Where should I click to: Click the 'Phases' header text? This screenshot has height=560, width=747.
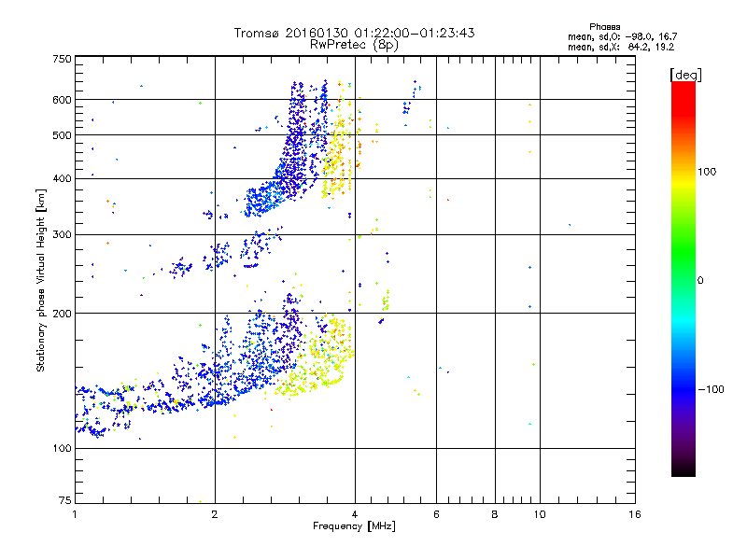pyautogui.click(x=604, y=27)
